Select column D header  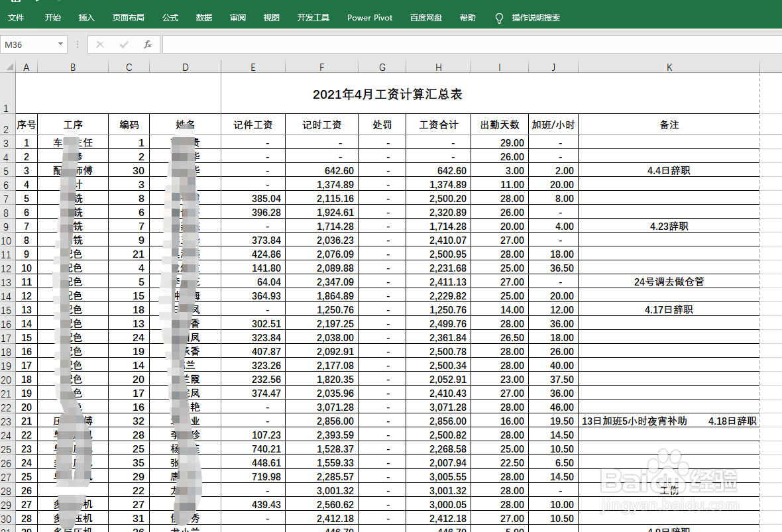185,67
